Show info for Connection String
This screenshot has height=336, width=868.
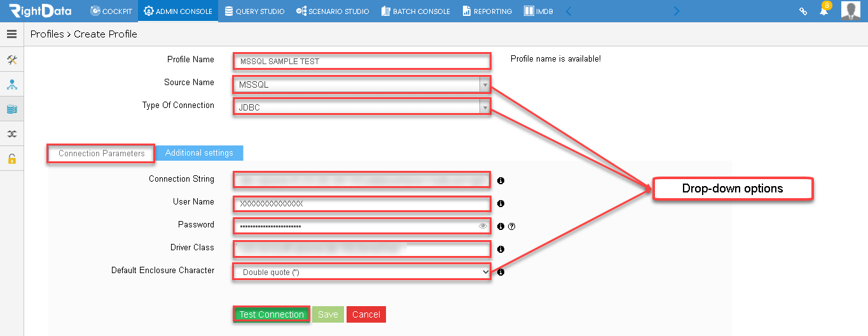(500, 181)
